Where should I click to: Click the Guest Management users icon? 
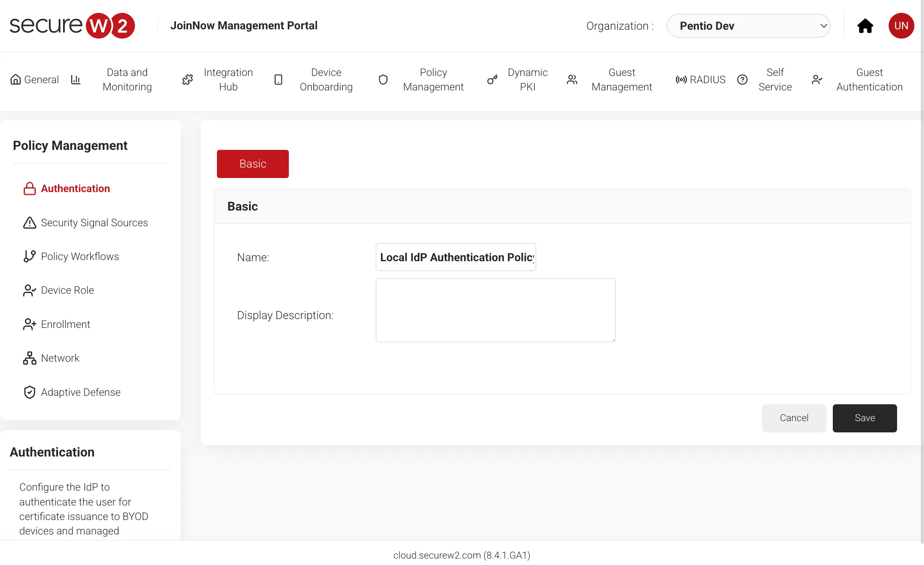pos(572,80)
